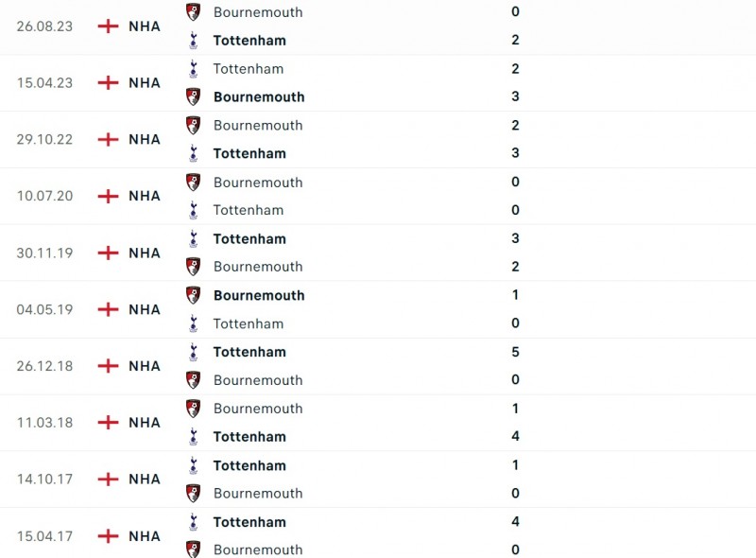This screenshot has height=558, width=756.
Task: Click Tottenham's score of 5 on 26.12.18
Action: coord(515,352)
